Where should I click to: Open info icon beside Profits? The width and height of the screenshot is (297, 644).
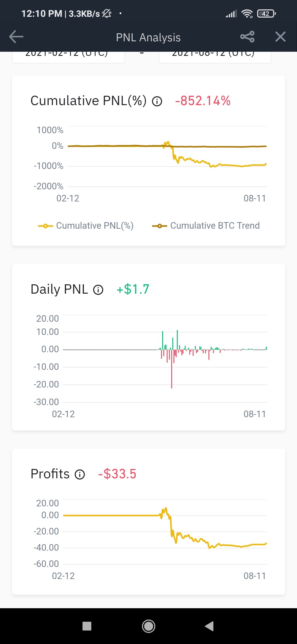(80, 474)
